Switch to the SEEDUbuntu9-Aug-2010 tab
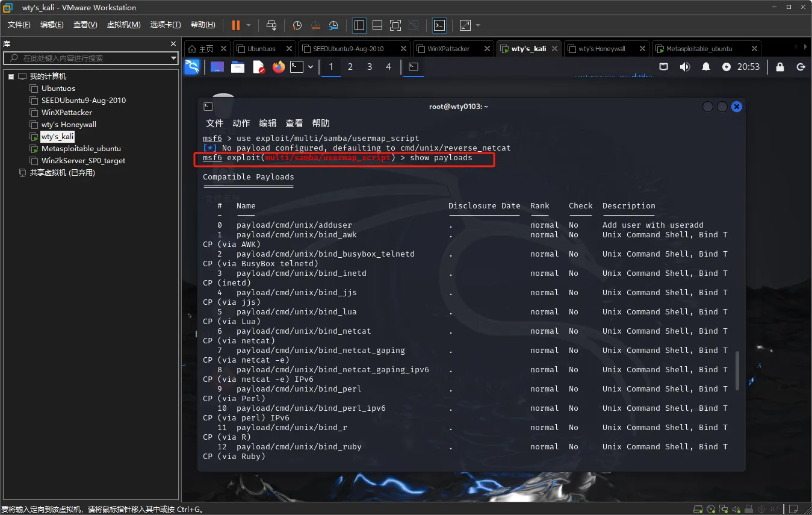Viewport: 812px width, 515px height. pyautogui.click(x=349, y=49)
